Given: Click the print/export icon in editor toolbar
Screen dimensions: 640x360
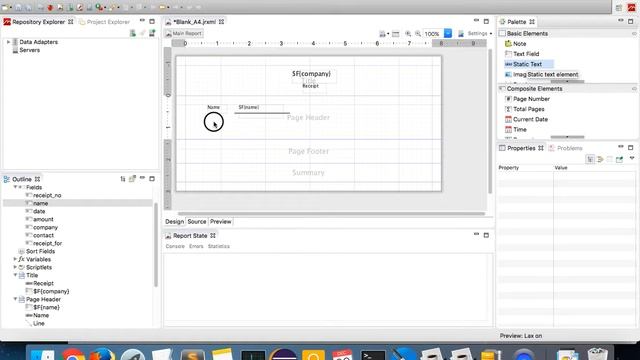Looking at the screenshot, I should click(x=382, y=34).
